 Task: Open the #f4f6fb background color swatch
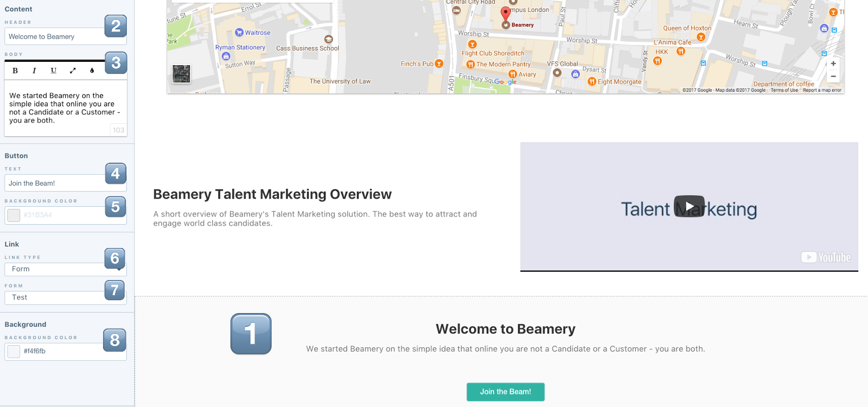click(14, 352)
